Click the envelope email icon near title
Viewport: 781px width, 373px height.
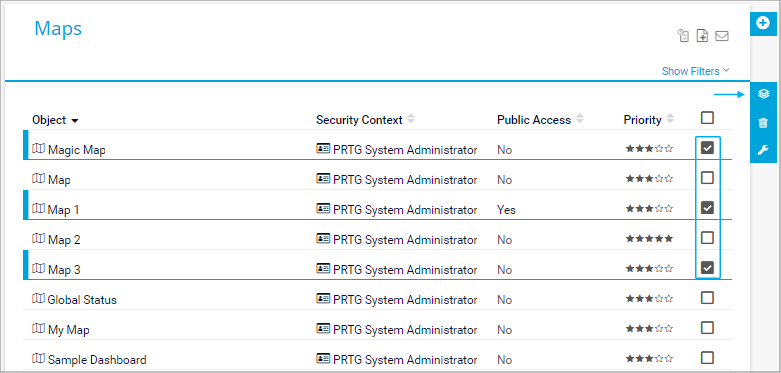722,36
